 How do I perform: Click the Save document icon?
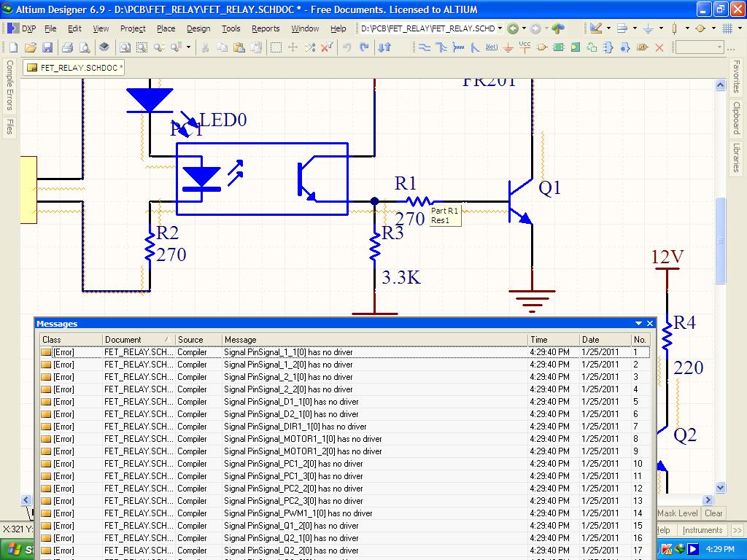tap(47, 47)
